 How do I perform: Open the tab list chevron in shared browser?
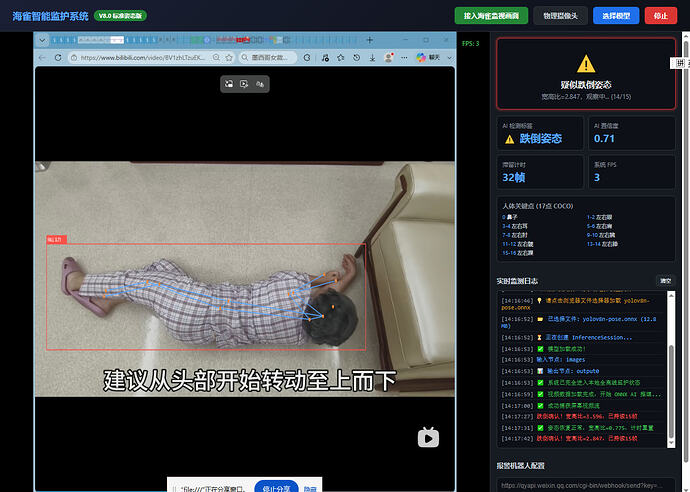42,40
